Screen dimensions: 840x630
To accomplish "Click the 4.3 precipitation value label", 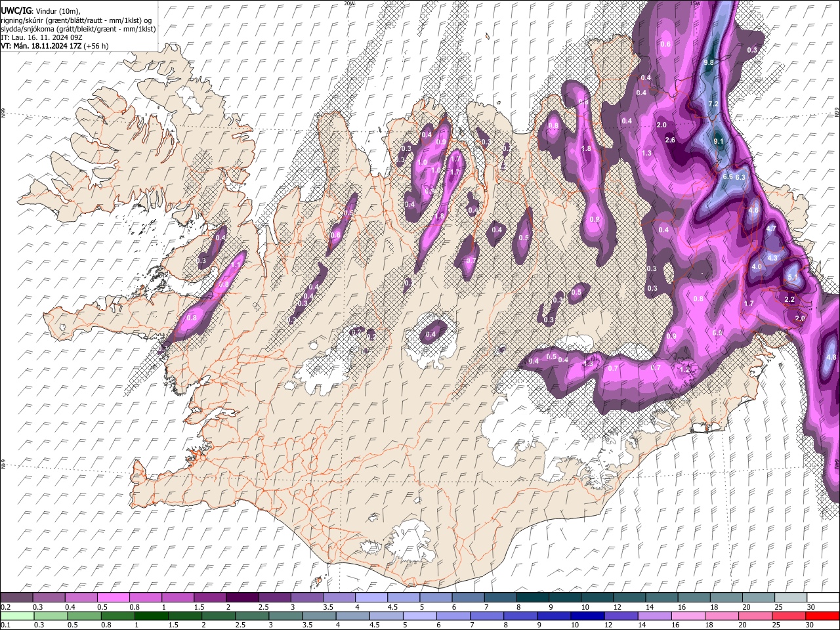I will (x=772, y=258).
